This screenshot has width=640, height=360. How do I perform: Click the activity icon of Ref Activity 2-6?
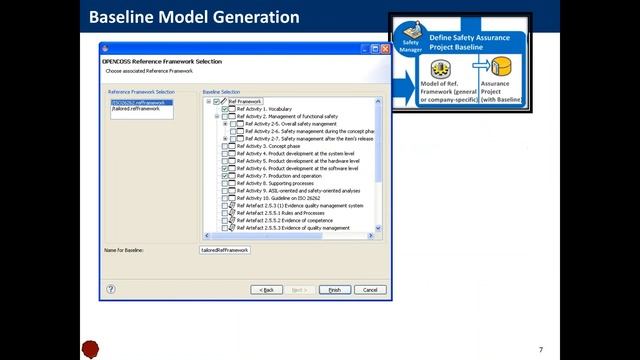240,131
